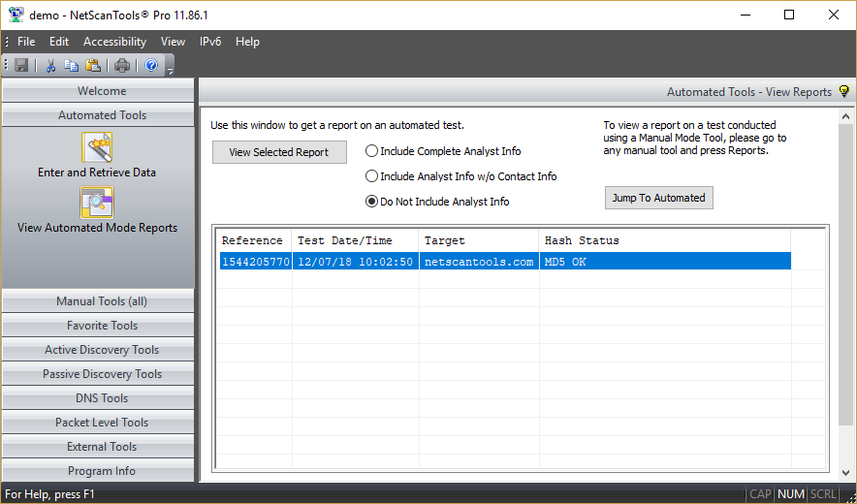Click the Print toolbar icon

coord(122,66)
